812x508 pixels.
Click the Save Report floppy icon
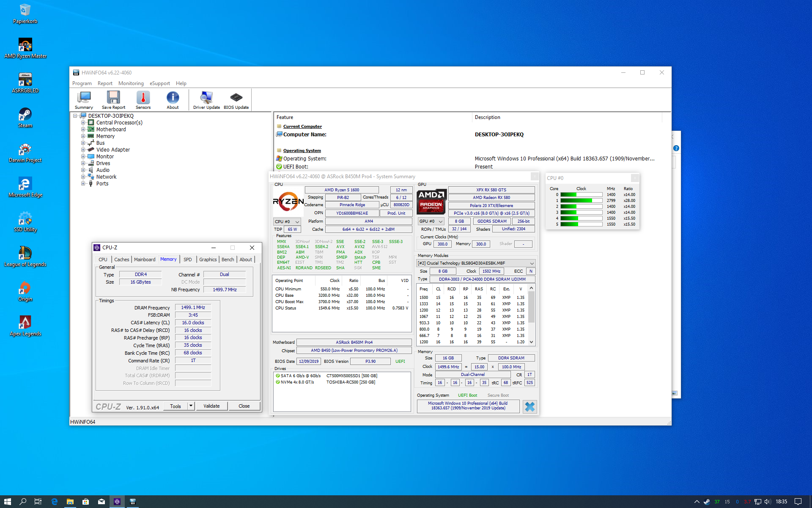(113, 100)
